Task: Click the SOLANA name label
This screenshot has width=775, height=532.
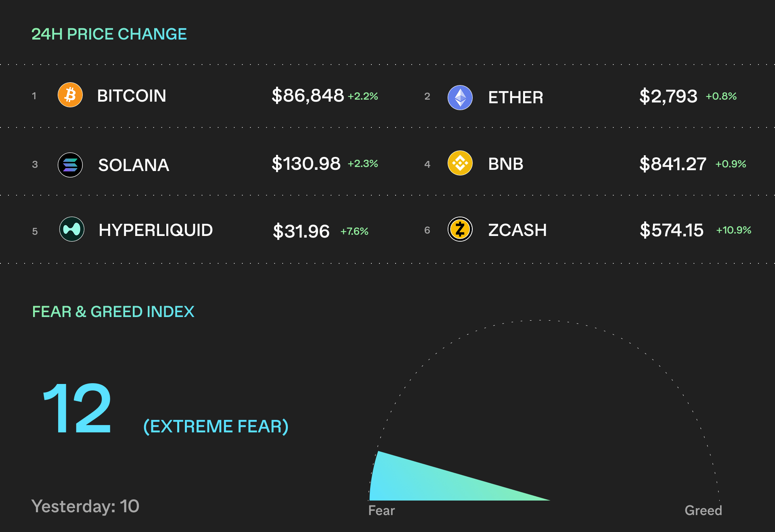Action: tap(134, 165)
